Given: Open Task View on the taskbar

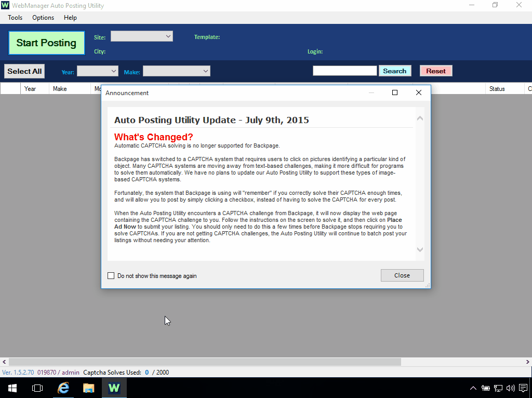Looking at the screenshot, I should [x=37, y=388].
